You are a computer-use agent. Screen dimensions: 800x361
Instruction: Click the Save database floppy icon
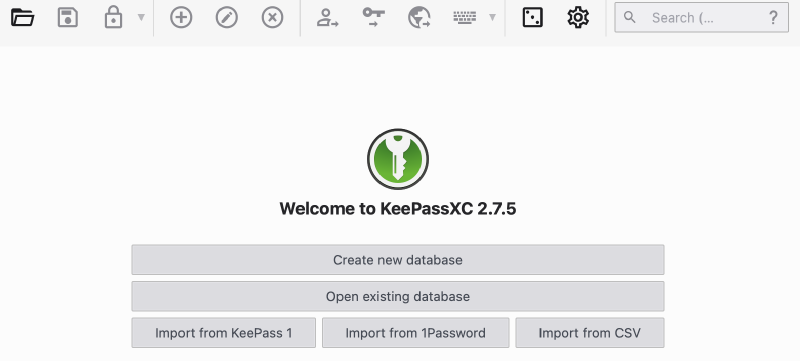(x=67, y=18)
